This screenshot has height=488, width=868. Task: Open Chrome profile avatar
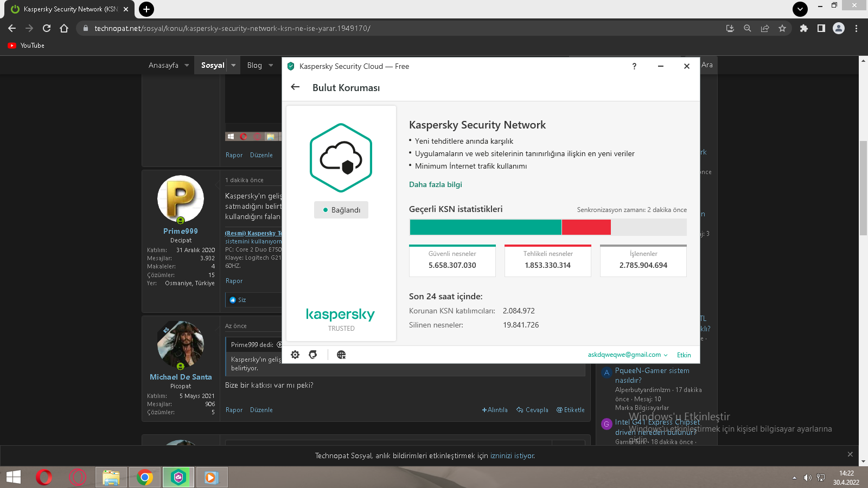(839, 28)
